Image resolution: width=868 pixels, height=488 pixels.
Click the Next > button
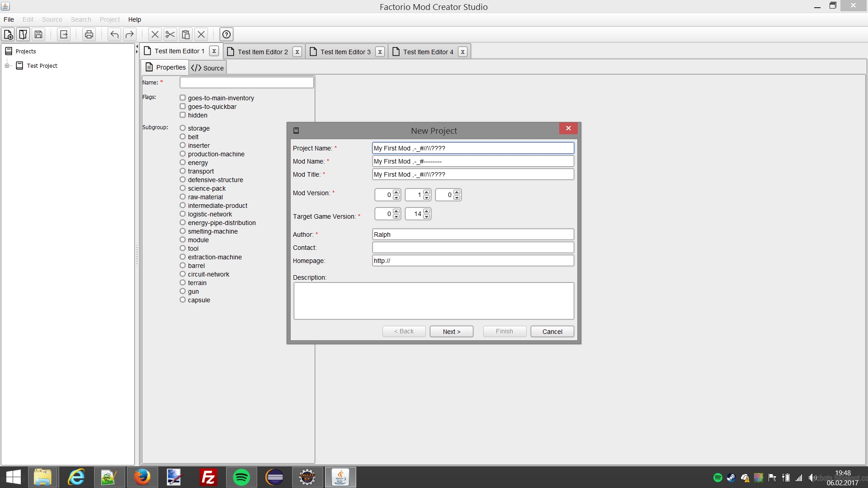point(451,332)
